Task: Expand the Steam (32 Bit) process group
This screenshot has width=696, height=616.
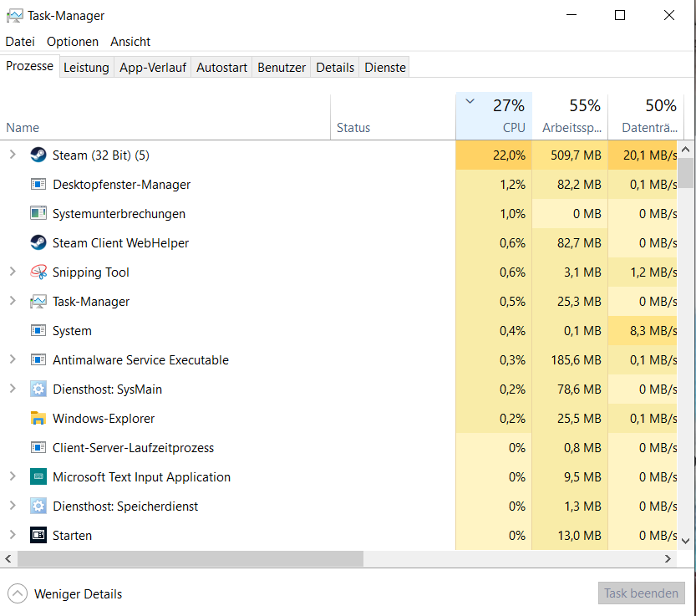Action: [13, 155]
